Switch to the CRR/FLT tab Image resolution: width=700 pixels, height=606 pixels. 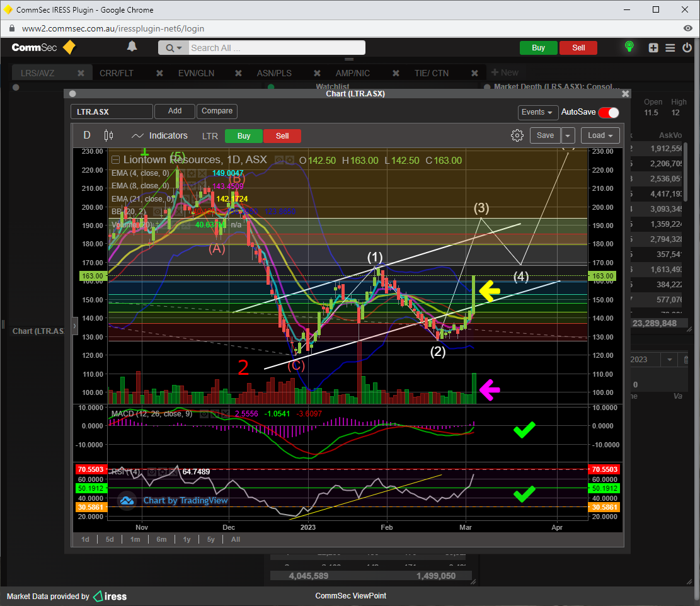point(117,73)
